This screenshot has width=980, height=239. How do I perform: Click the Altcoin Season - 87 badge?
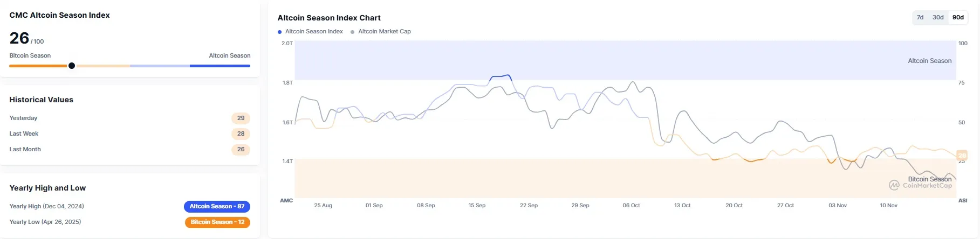217,206
